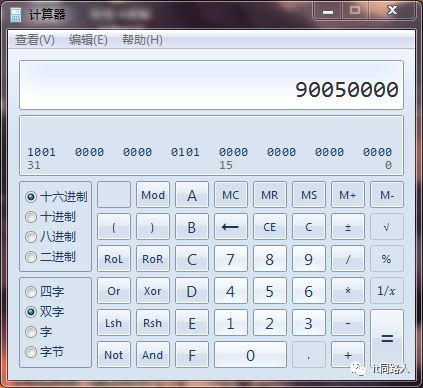Open the 查看(V) menu
Viewport: 423px width, 388px height.
click(35, 40)
